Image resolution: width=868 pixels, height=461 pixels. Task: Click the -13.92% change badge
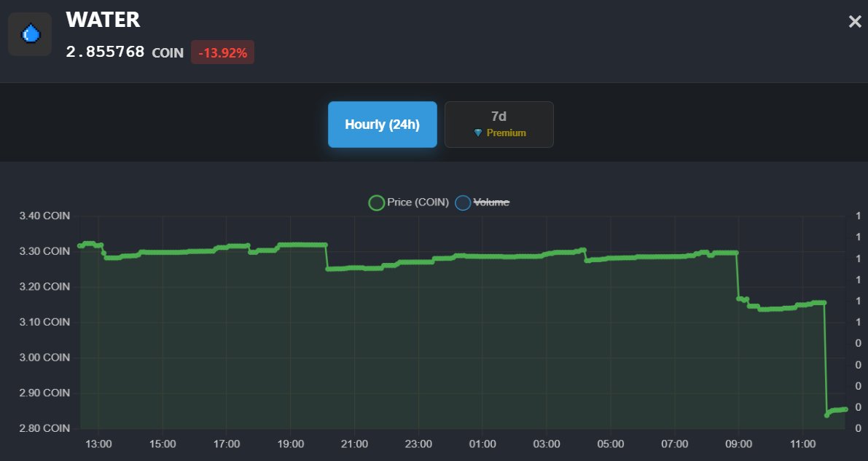pos(222,52)
